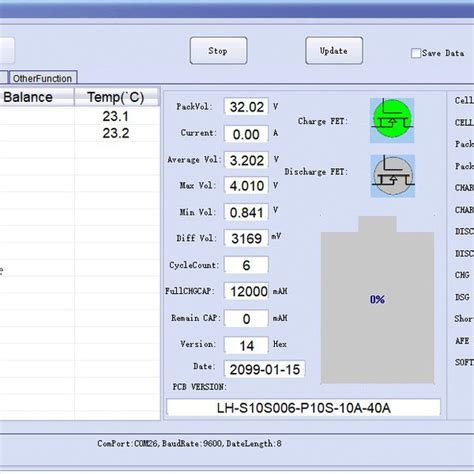Click the PCB VERSION text field
The width and height of the screenshot is (474, 474).
point(303,407)
